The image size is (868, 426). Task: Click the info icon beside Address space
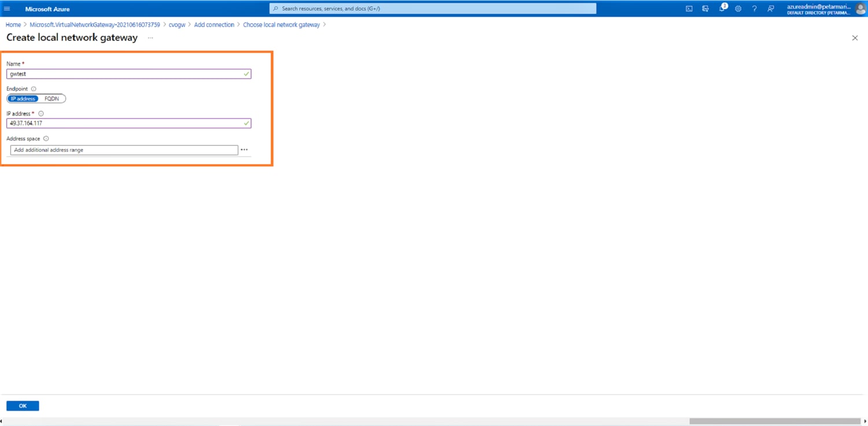[x=46, y=139]
